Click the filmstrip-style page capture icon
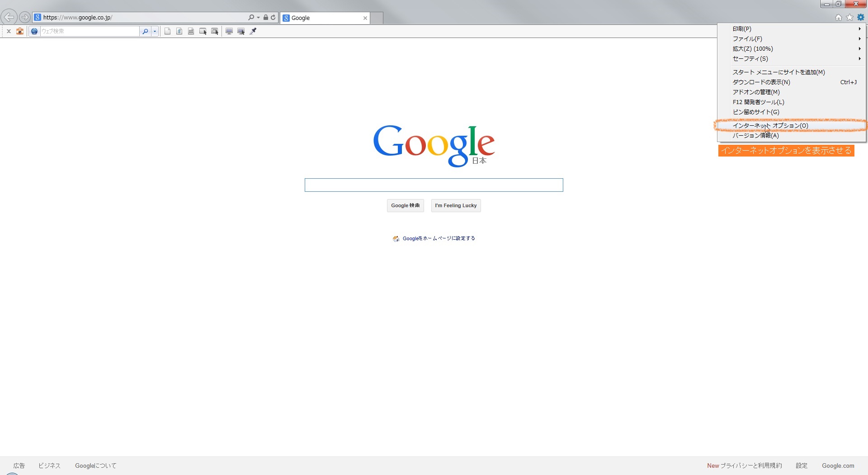Image resolution: width=868 pixels, height=475 pixels. click(x=191, y=31)
